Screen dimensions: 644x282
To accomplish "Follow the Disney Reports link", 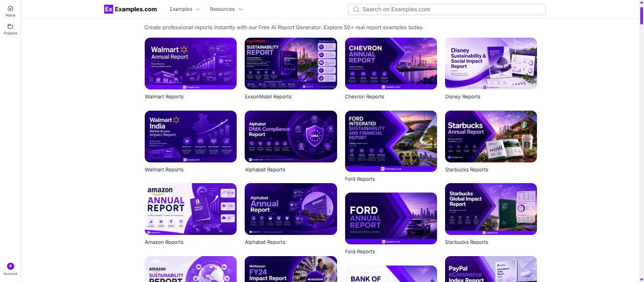I will pos(462,97).
